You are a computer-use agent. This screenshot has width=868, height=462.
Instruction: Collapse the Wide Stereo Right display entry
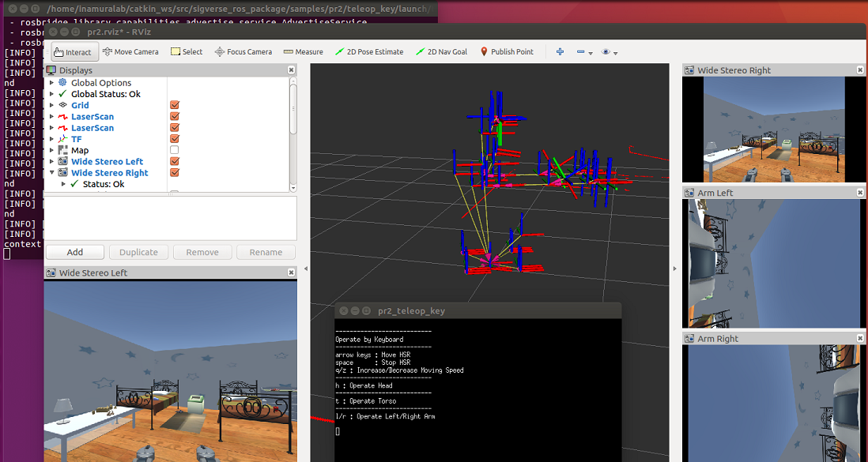pos(52,173)
